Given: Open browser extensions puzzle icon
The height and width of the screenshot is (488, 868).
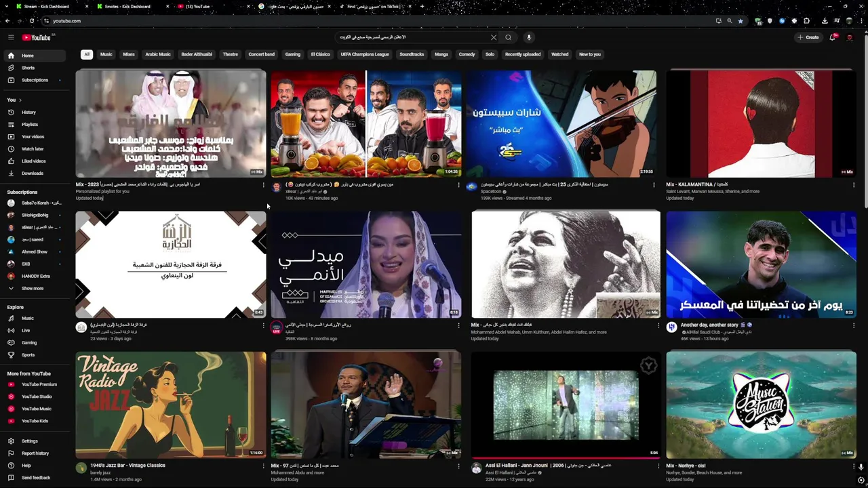Looking at the screenshot, I should (x=807, y=21).
